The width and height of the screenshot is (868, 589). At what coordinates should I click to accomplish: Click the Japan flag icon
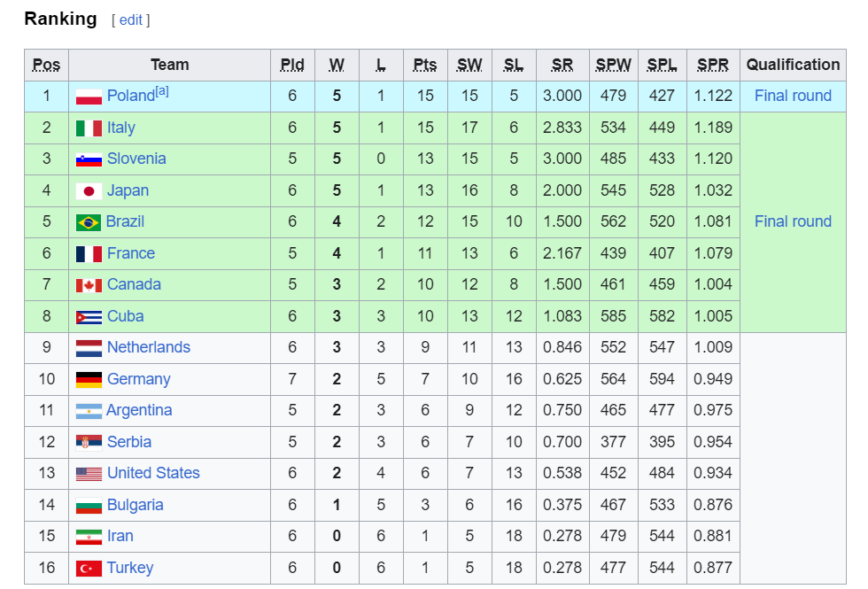(x=89, y=191)
